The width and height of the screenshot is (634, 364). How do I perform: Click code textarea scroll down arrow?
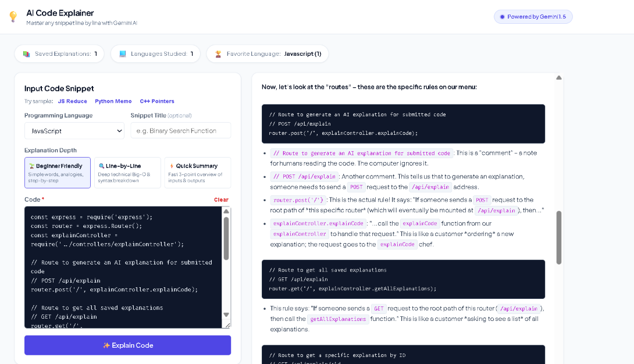[x=226, y=315]
